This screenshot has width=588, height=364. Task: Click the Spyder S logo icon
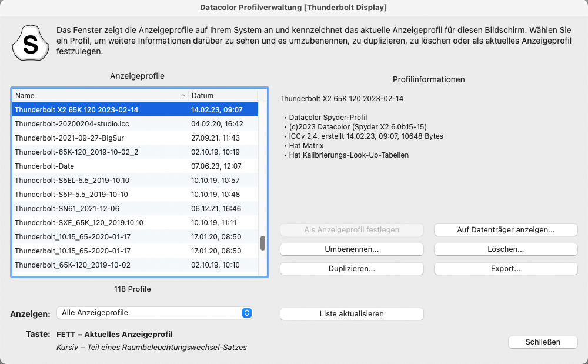coord(31,43)
